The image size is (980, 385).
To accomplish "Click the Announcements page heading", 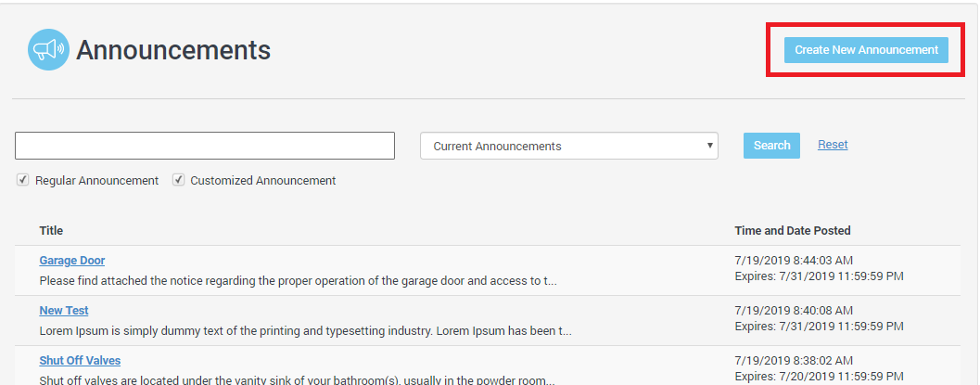I will (173, 50).
